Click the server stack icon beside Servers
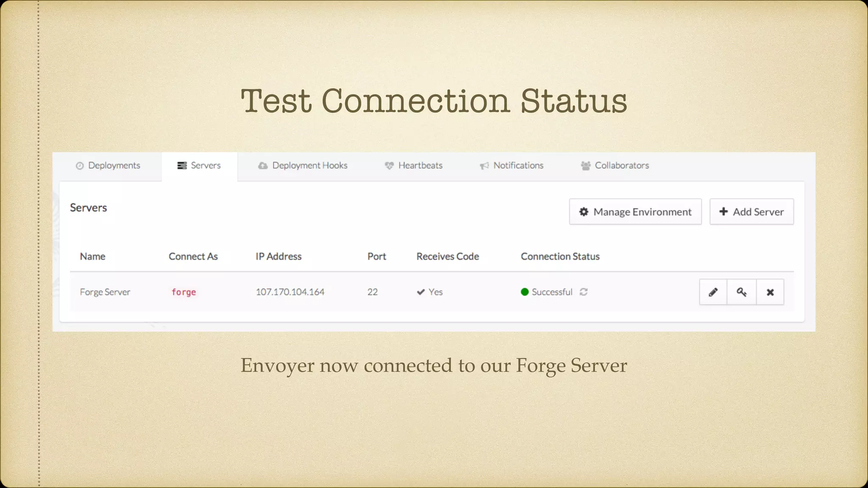Screen dimensions: 868x488 [182, 165]
